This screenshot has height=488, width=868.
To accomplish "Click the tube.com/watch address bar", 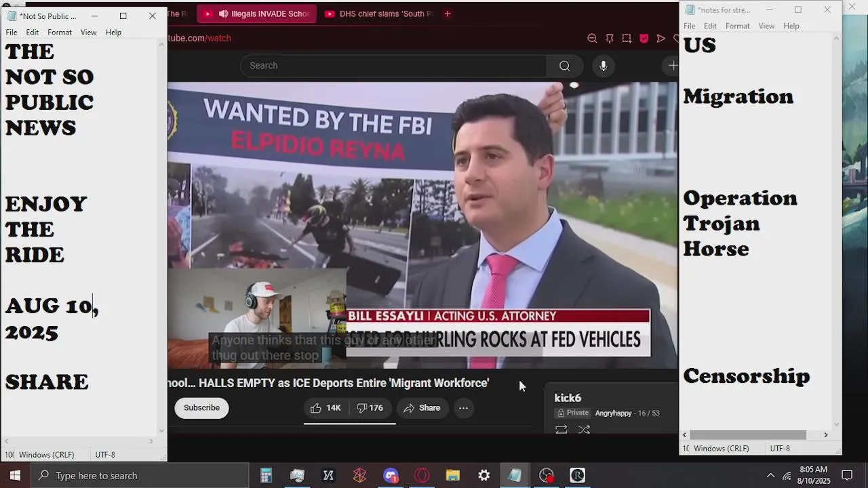I will (199, 39).
